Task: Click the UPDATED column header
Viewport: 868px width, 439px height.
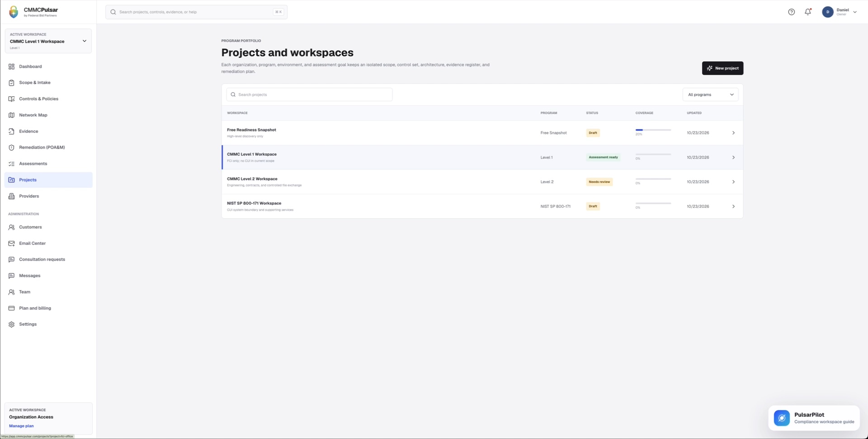Action: [694, 113]
